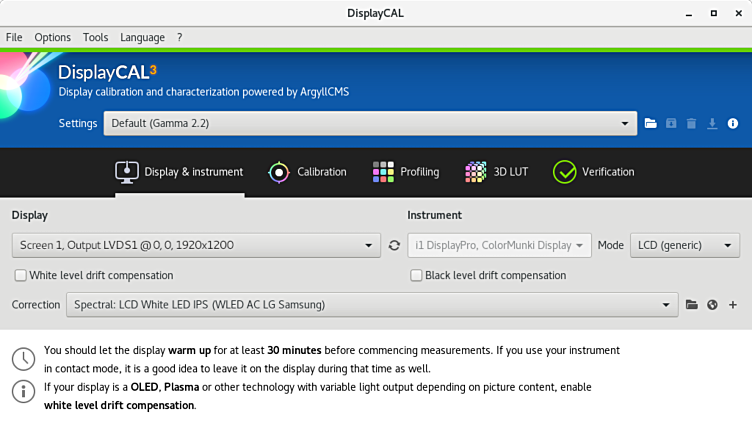The height and width of the screenshot is (423, 752).
Task: Switch to the Calibration tab
Action: [307, 172]
